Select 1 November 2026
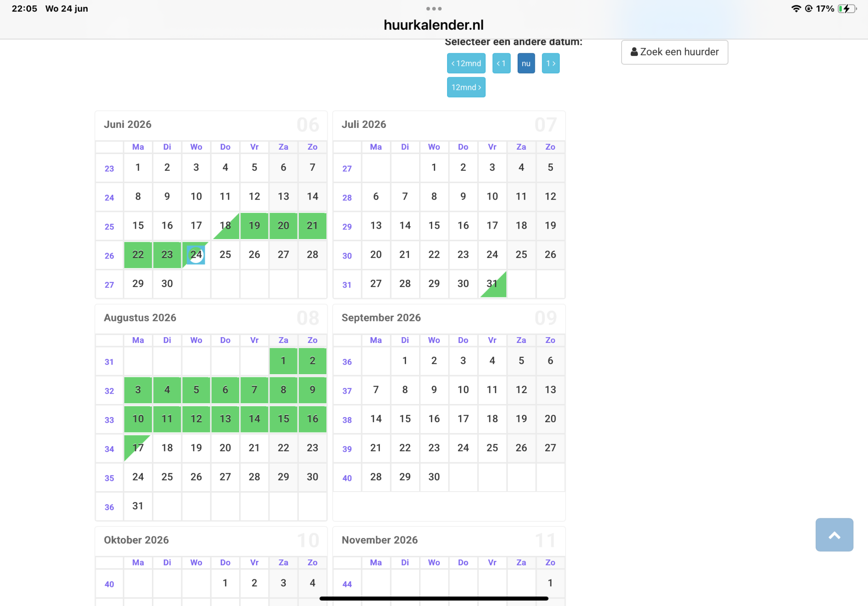The height and width of the screenshot is (606, 868). [550, 583]
